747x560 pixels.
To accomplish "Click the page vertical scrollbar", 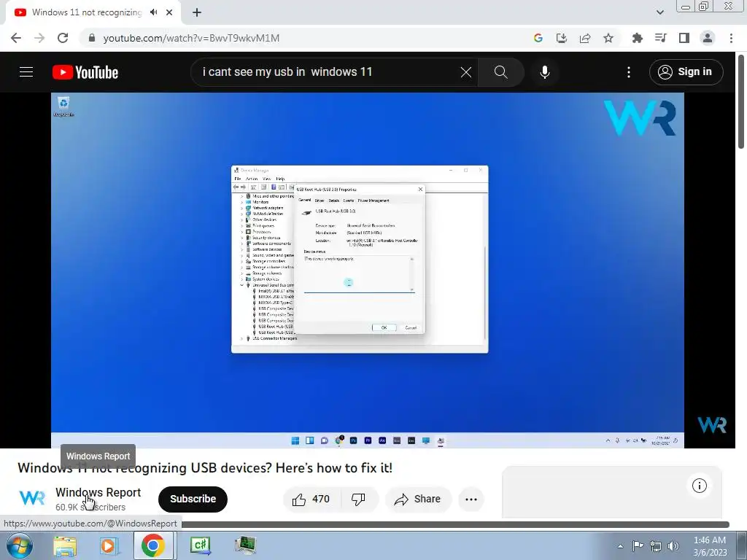I will 741,101.
